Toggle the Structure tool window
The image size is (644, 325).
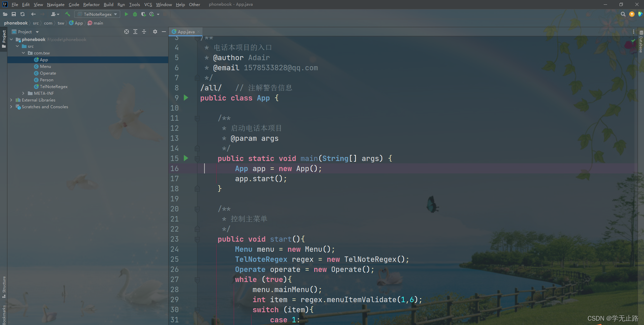click(4, 287)
